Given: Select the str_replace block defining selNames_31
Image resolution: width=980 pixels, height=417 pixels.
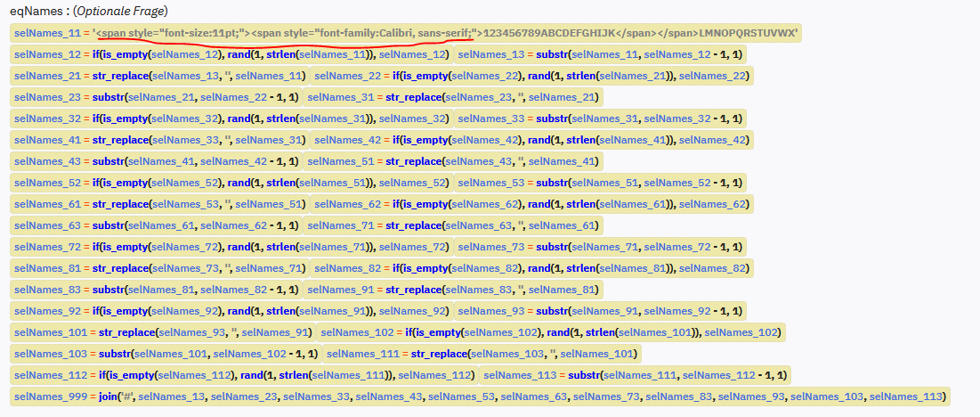Looking at the screenshot, I should click(x=453, y=97).
